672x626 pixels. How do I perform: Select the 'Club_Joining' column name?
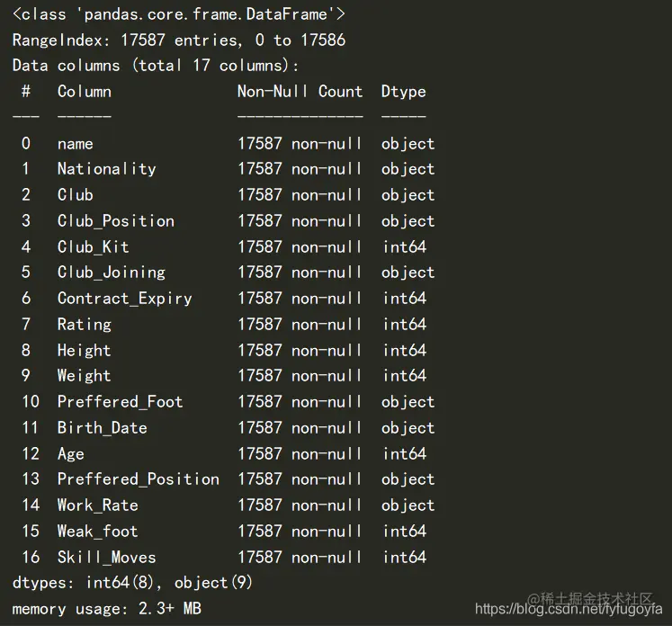pos(112,273)
